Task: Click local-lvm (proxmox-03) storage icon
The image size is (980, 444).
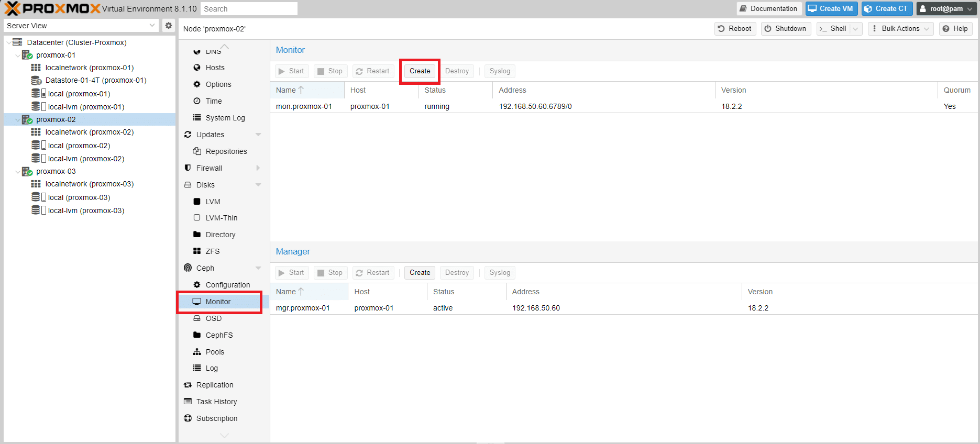Action: (x=39, y=210)
